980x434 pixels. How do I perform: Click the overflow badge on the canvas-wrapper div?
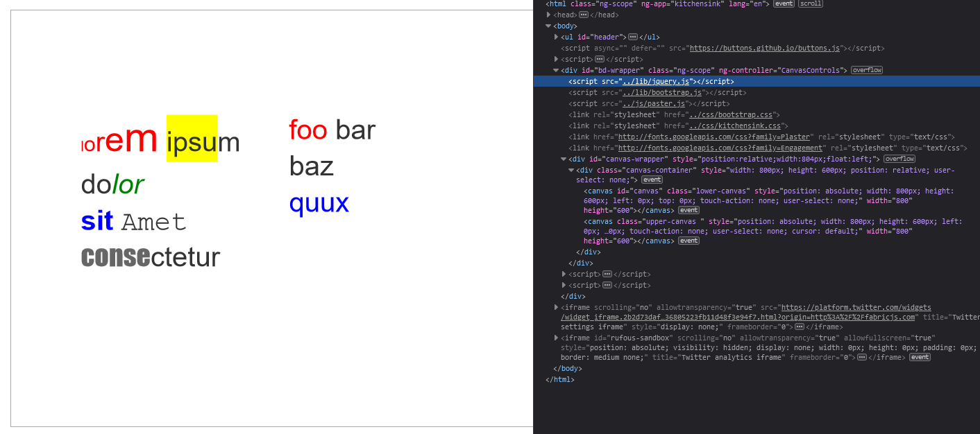tap(899, 159)
